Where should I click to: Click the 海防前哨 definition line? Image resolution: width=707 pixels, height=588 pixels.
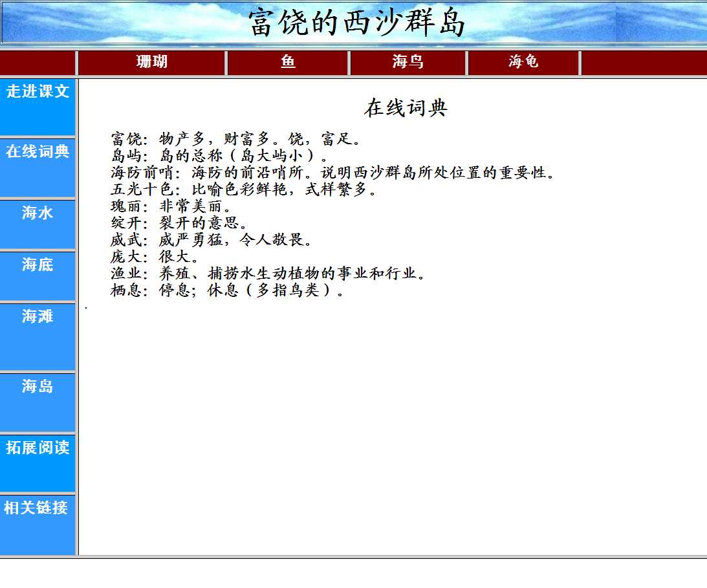[x=332, y=173]
